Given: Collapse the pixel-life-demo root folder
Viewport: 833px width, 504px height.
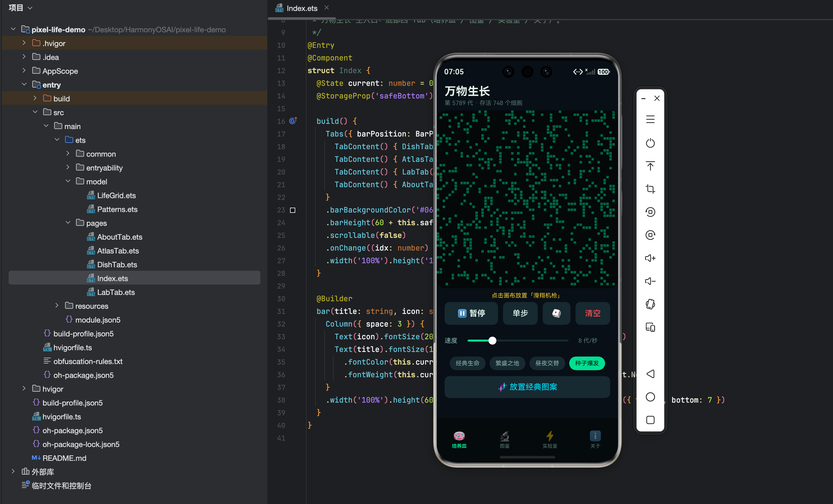Looking at the screenshot, I should coord(13,29).
